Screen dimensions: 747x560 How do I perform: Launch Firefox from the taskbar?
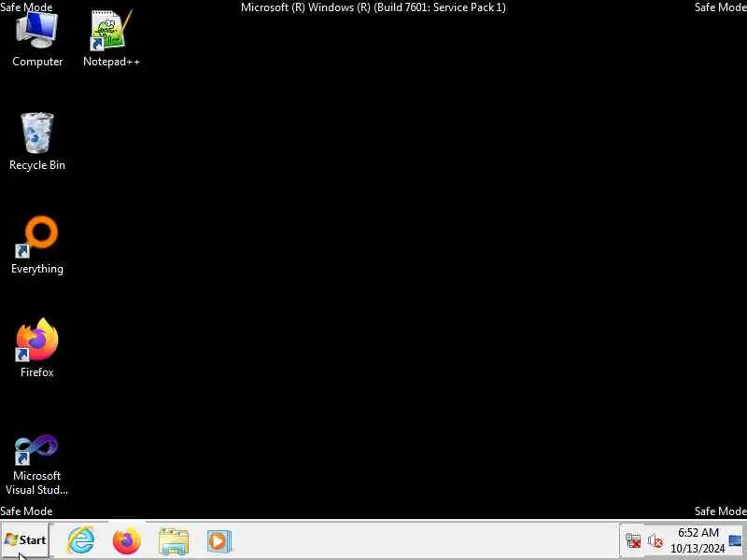pyautogui.click(x=127, y=540)
